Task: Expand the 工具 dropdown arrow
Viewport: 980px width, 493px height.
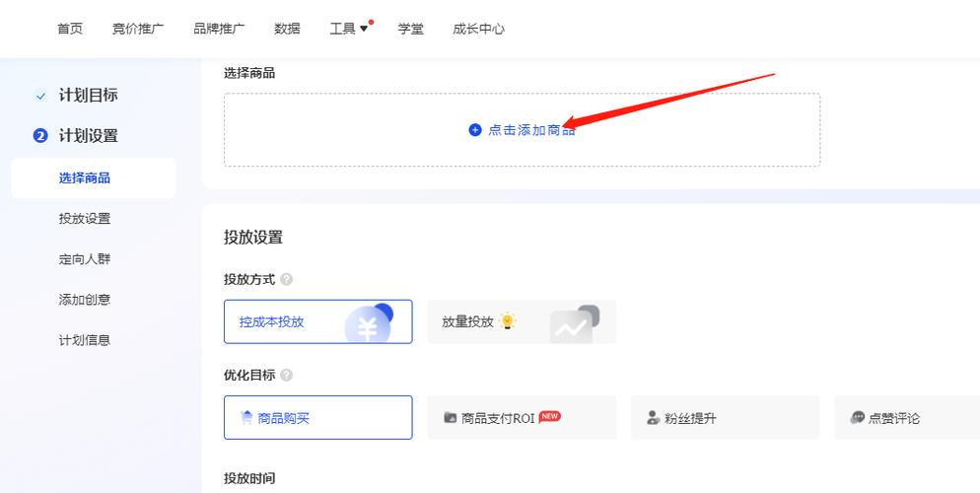Action: (364, 29)
